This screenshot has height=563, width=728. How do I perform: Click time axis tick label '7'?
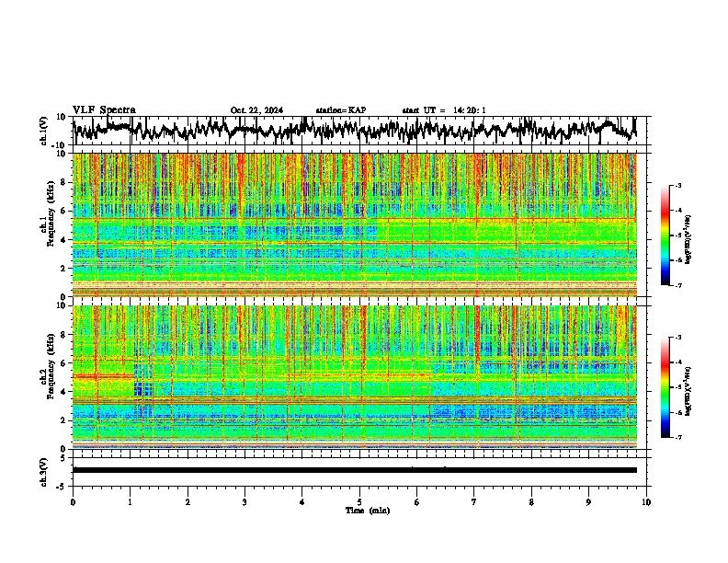[x=474, y=502]
